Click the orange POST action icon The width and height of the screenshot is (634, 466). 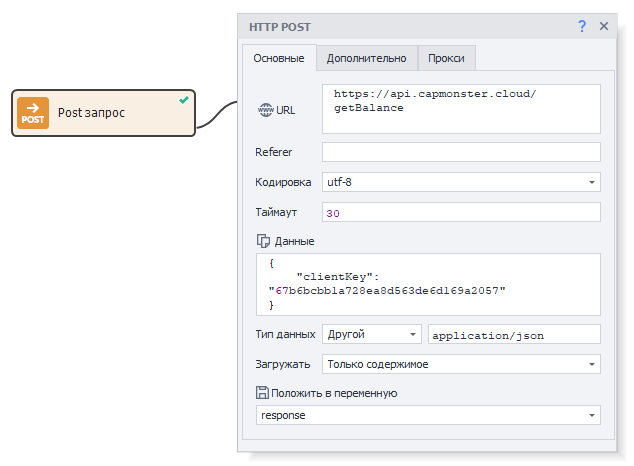[33, 113]
